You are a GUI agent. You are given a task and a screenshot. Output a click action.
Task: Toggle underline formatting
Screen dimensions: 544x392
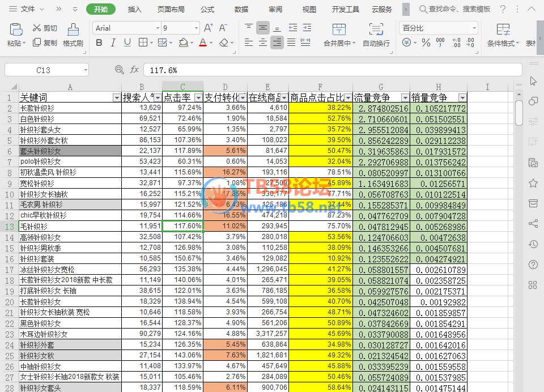coord(127,42)
